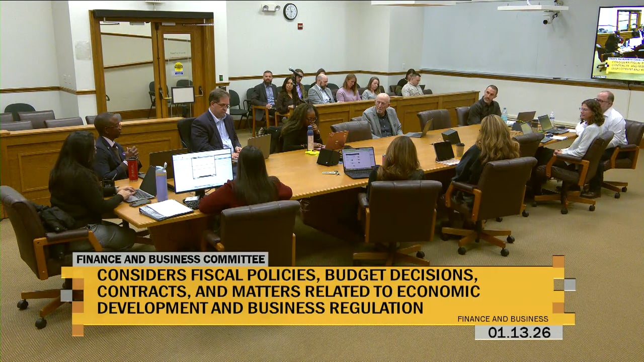Click the gray square on banner's right edge
Viewport: 644px width, 362px height.
click(569, 285)
